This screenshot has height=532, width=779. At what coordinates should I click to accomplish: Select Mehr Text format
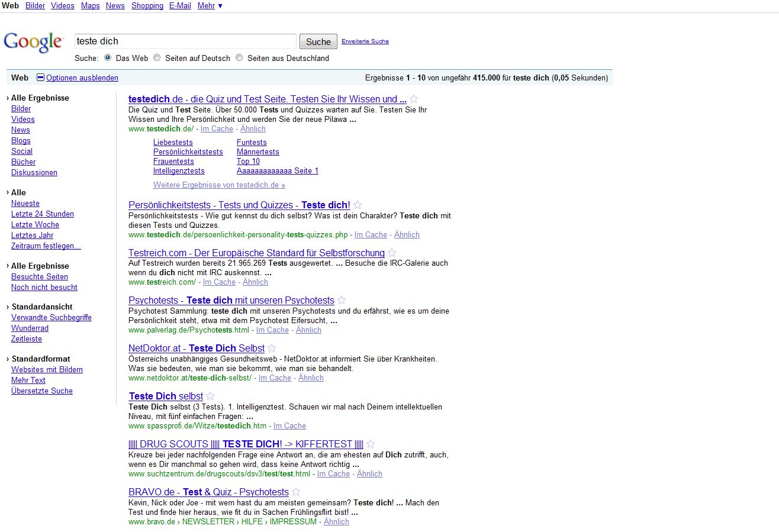tap(28, 380)
